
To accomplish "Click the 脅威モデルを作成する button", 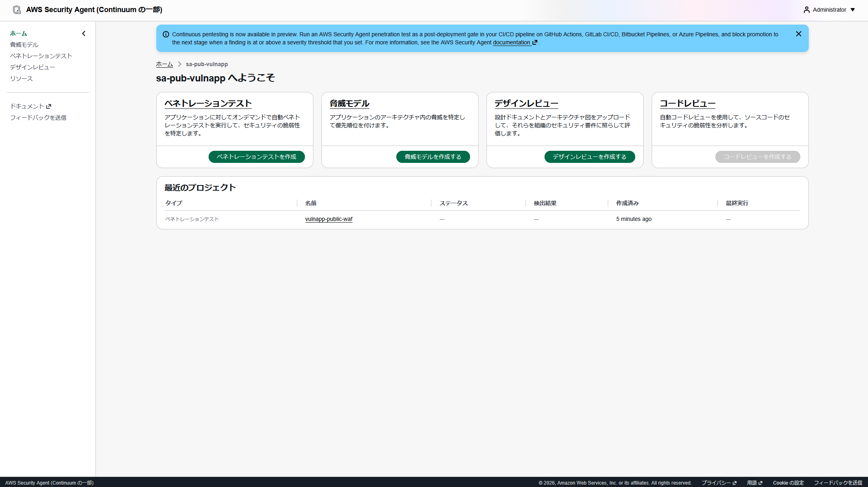I will pos(433,157).
